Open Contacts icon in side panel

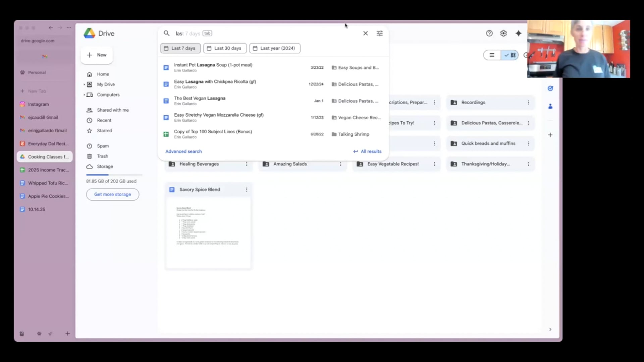[550, 106]
